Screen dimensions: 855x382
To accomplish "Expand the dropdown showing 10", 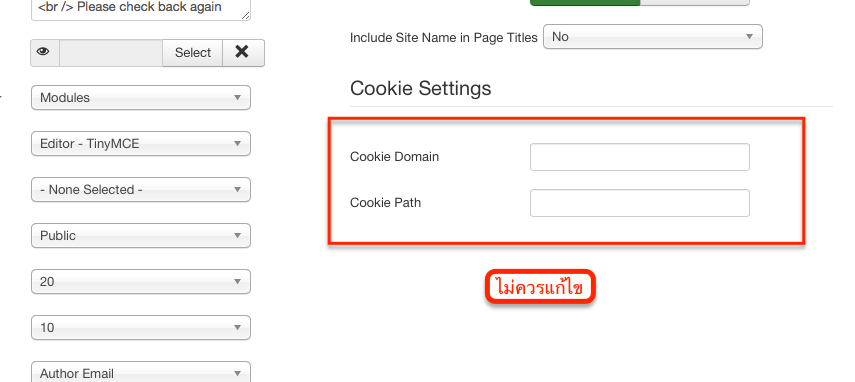I will pos(141,328).
